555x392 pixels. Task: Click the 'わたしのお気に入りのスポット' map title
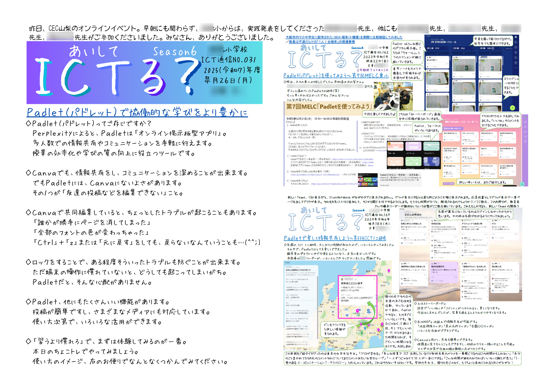[x=298, y=270]
